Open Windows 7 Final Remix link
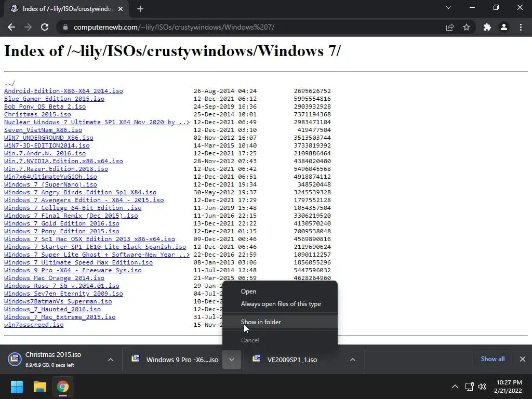The image size is (532, 399). [71, 216]
